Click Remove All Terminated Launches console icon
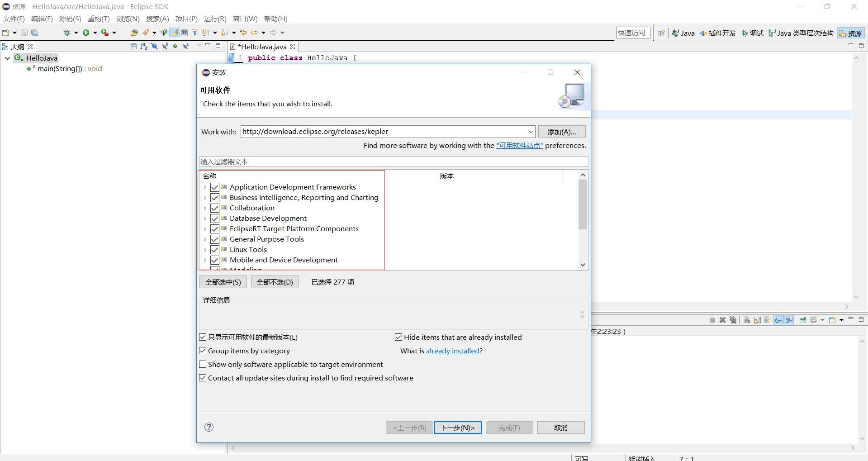 (733, 320)
